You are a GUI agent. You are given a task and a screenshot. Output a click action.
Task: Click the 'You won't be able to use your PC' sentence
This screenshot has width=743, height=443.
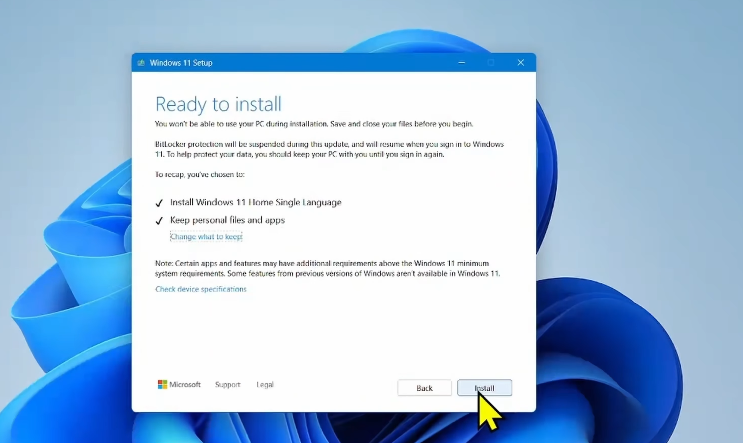tap(314, 124)
